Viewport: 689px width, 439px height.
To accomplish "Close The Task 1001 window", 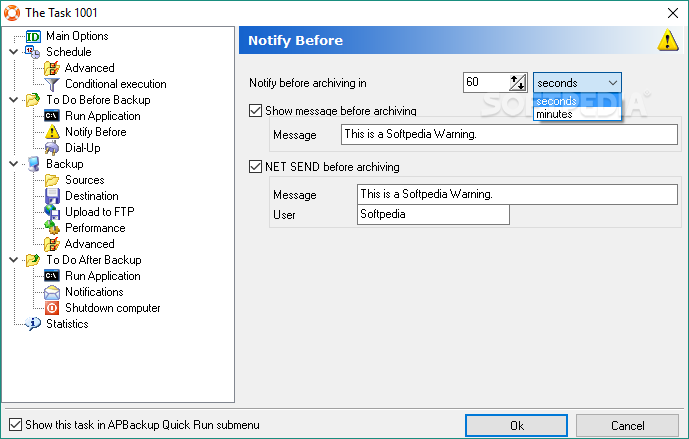I will click(x=673, y=13).
